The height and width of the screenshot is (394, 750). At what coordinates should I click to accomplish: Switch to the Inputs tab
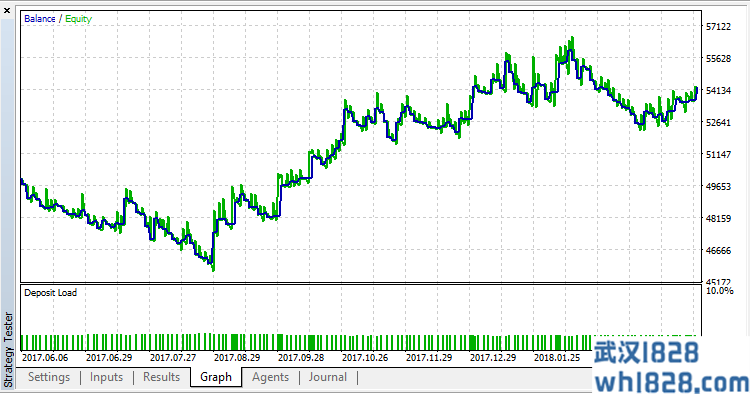(106, 377)
